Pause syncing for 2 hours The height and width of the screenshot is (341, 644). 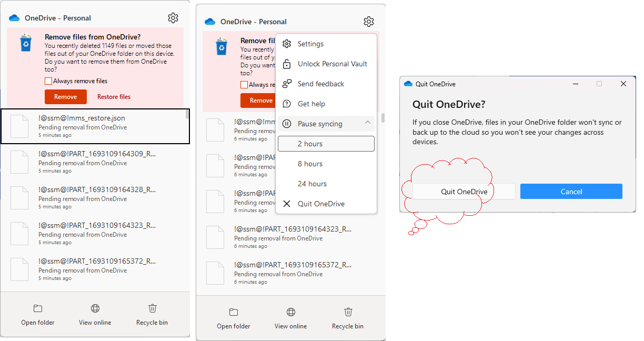point(326,144)
